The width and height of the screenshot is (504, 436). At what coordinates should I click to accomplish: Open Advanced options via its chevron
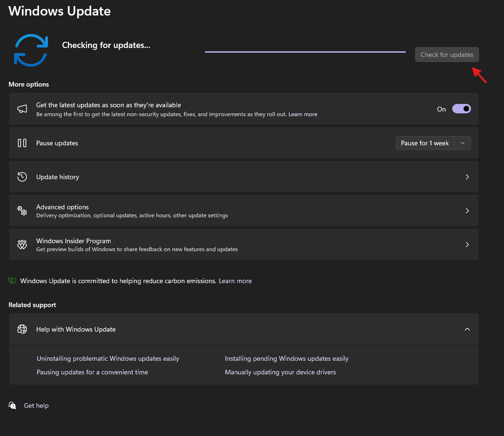[x=467, y=210]
